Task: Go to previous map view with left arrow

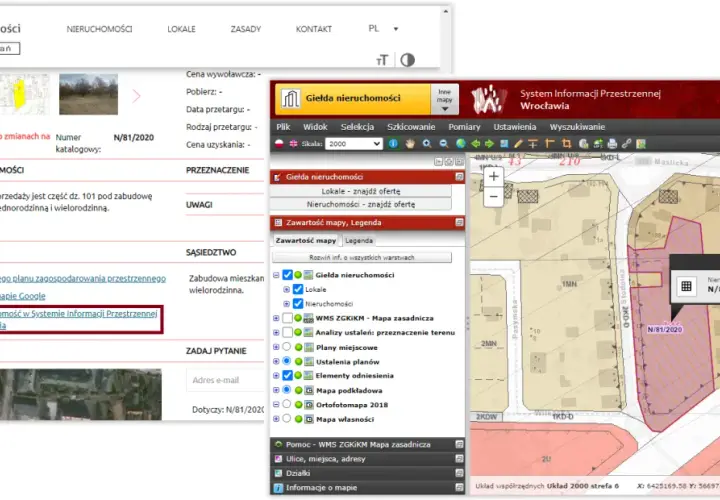Action: tap(476, 144)
